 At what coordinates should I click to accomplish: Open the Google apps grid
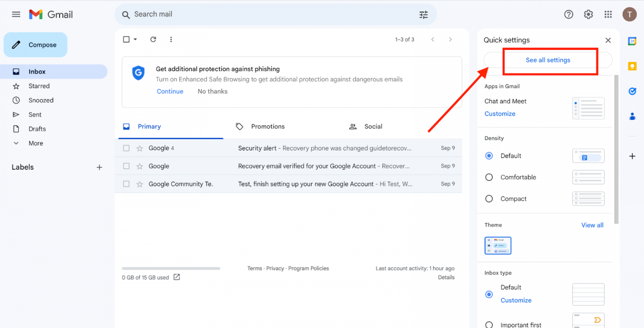608,14
